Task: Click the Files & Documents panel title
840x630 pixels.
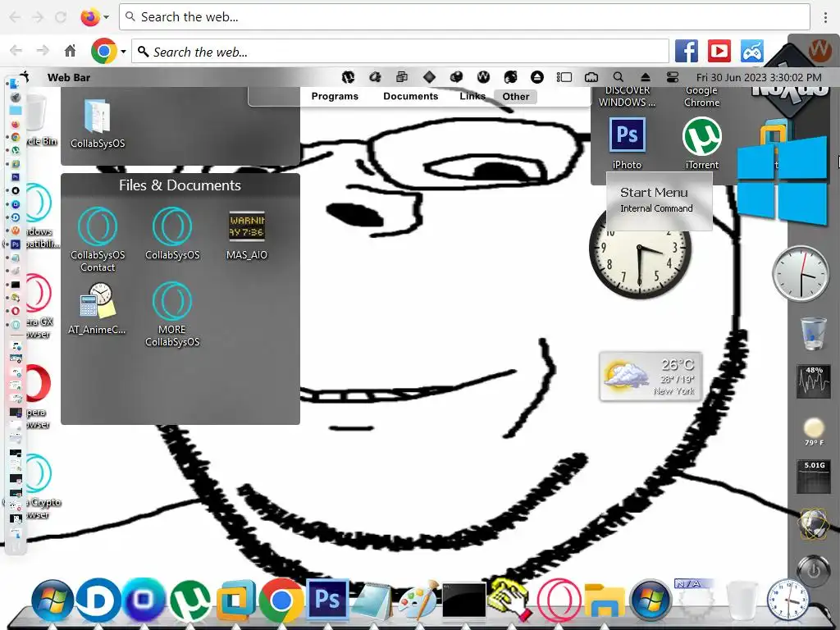Action: [180, 185]
